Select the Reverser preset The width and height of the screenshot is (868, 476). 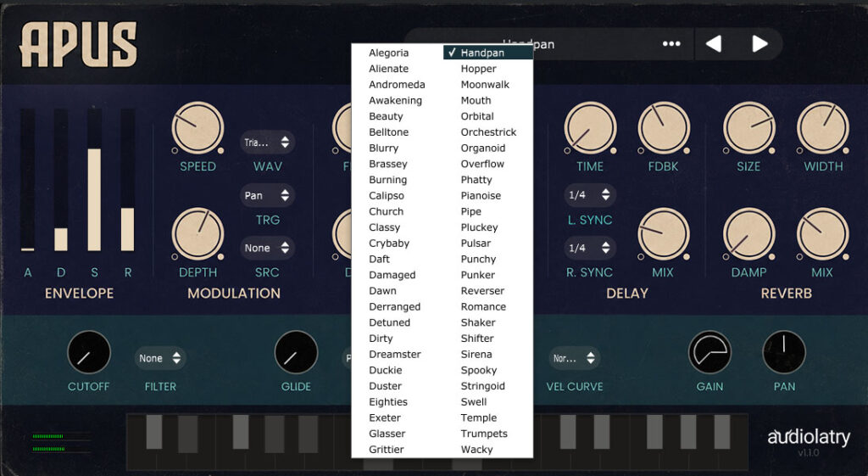(x=482, y=290)
